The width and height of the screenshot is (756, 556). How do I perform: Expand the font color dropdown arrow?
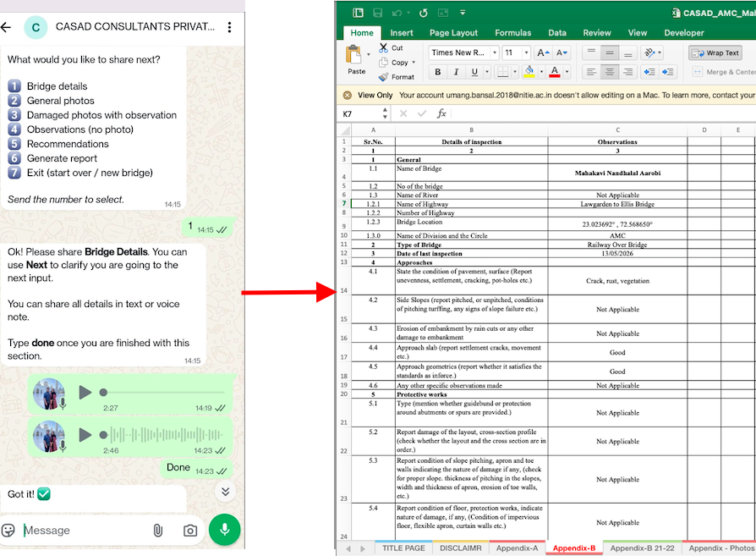(x=567, y=72)
